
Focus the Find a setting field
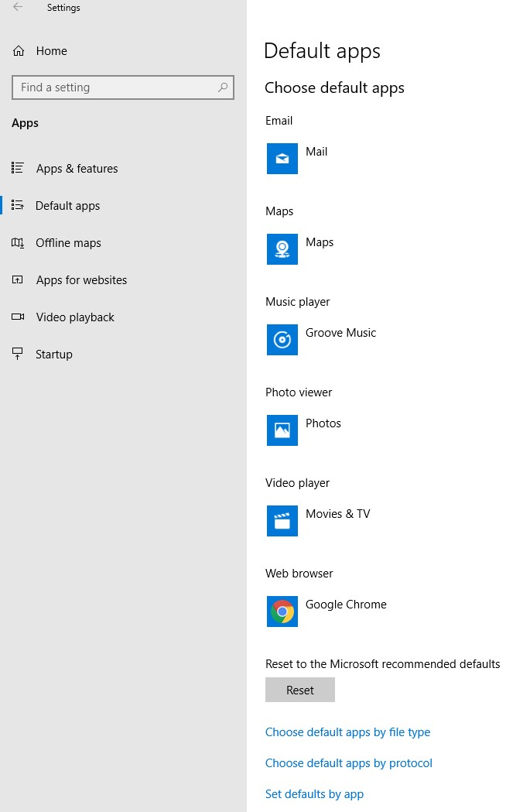(122, 87)
